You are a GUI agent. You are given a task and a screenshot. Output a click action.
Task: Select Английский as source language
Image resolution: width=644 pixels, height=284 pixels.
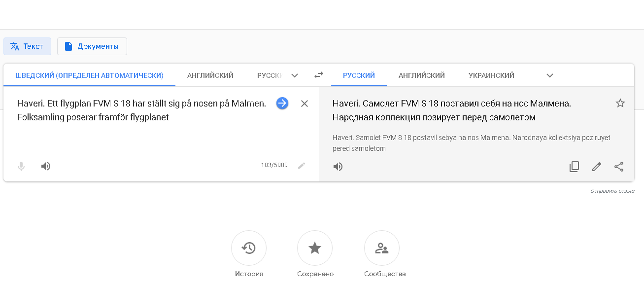210,75
